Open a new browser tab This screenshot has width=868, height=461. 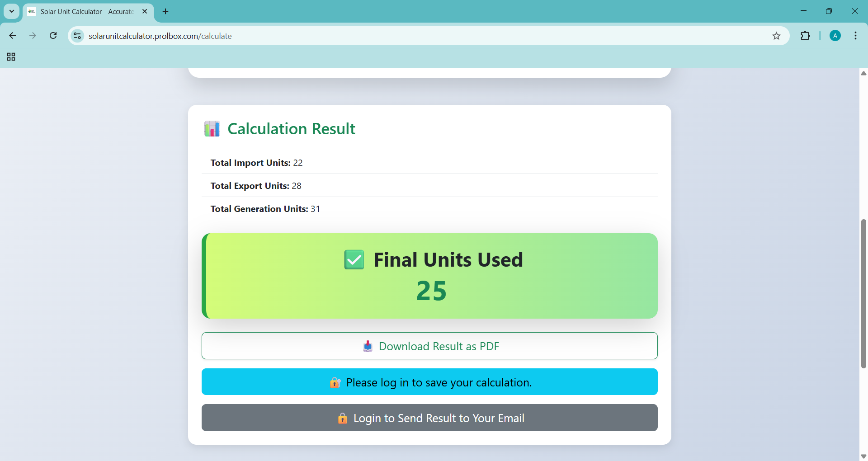165,11
